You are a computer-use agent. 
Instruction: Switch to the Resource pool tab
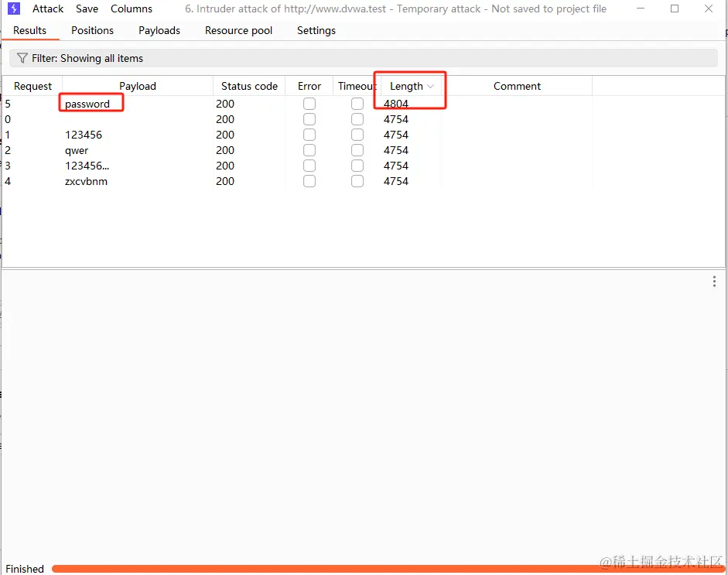[x=238, y=31]
